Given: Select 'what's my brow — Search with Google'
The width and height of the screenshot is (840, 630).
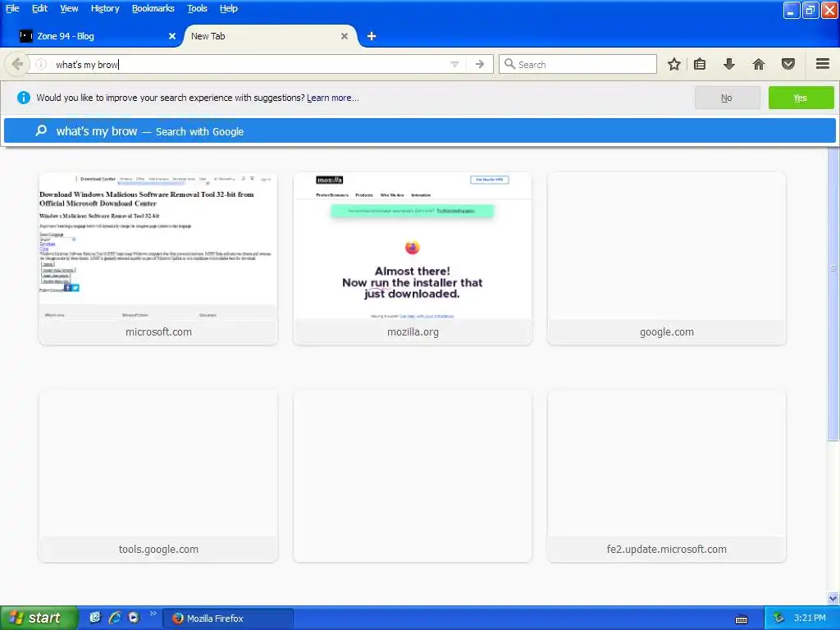Looking at the screenshot, I should pyautogui.click(x=419, y=131).
